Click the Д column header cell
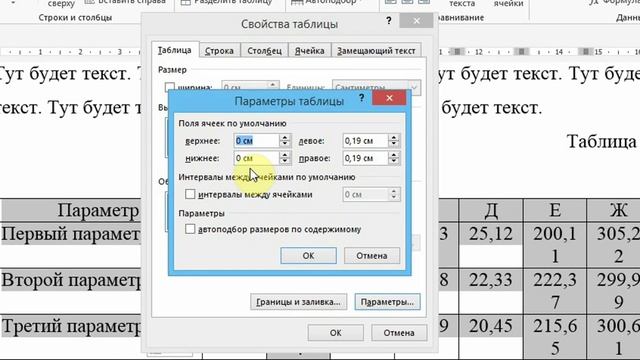Viewport: 640px width, 360px height. click(491, 211)
